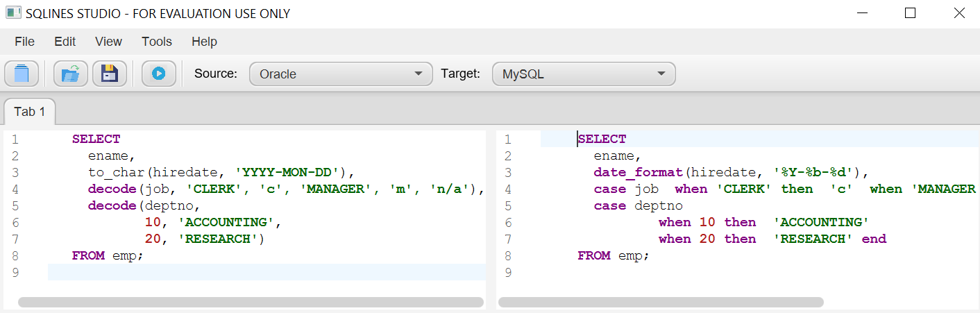The height and width of the screenshot is (313, 980).
Task: Open the Tools menu
Action: click(x=157, y=42)
